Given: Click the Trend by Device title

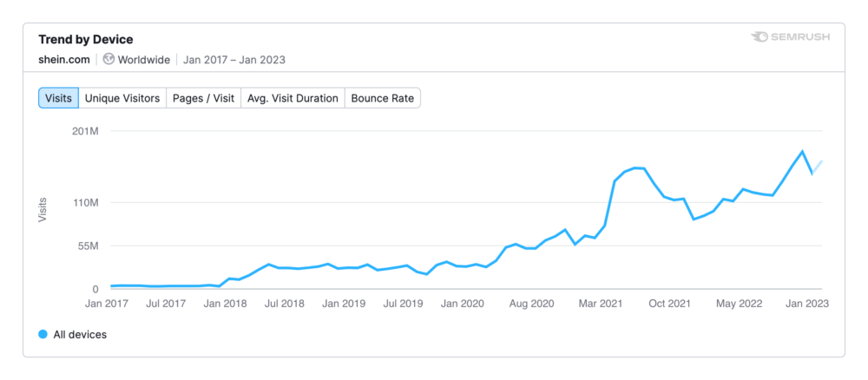Looking at the screenshot, I should [x=86, y=40].
